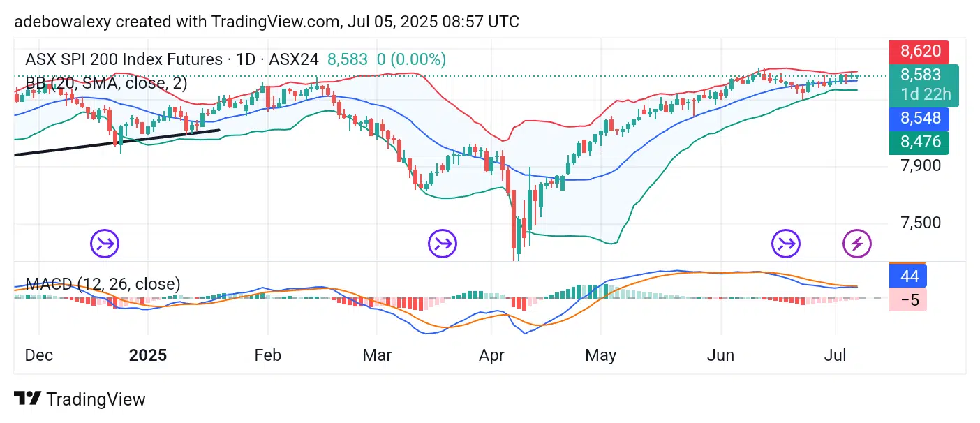Click the green 8,583 current price label

point(920,75)
